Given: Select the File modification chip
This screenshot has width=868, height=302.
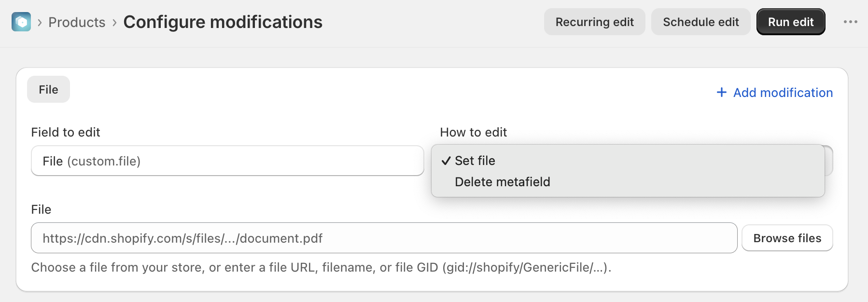Looking at the screenshot, I should pyautogui.click(x=48, y=89).
